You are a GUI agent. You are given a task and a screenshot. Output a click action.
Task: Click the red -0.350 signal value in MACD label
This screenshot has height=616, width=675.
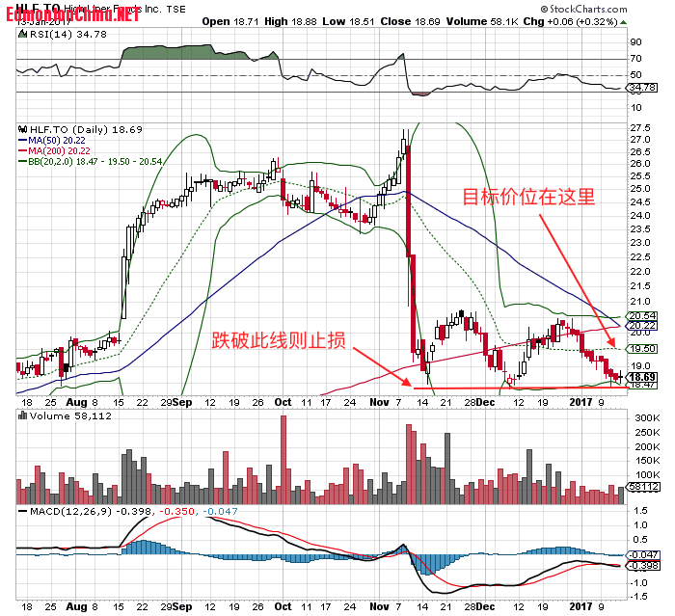click(x=176, y=511)
